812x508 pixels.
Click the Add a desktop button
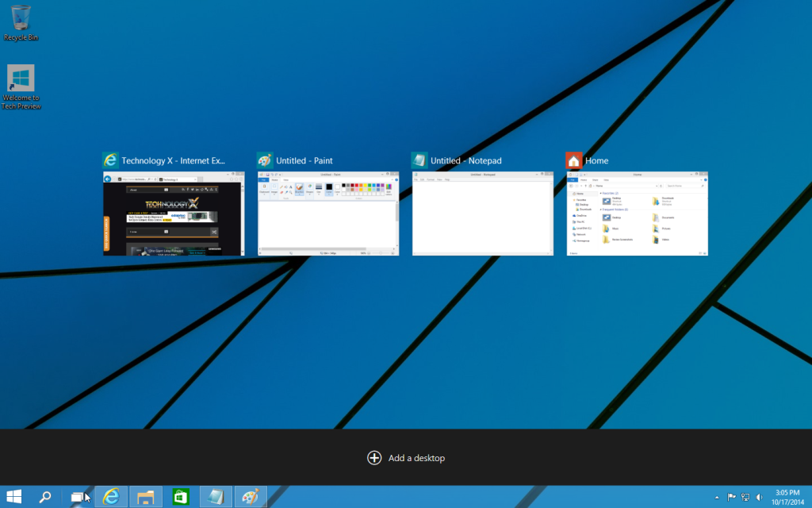click(x=406, y=458)
